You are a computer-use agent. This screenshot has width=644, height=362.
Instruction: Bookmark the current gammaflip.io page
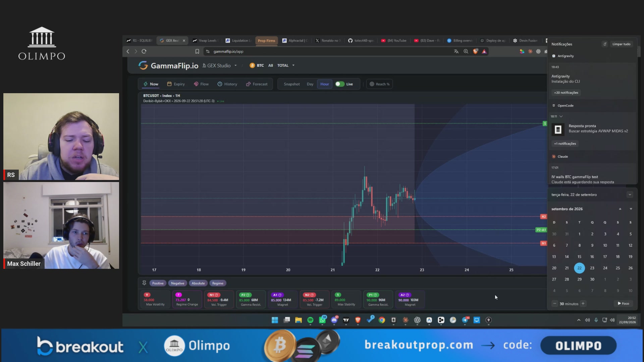pyautogui.click(x=197, y=51)
